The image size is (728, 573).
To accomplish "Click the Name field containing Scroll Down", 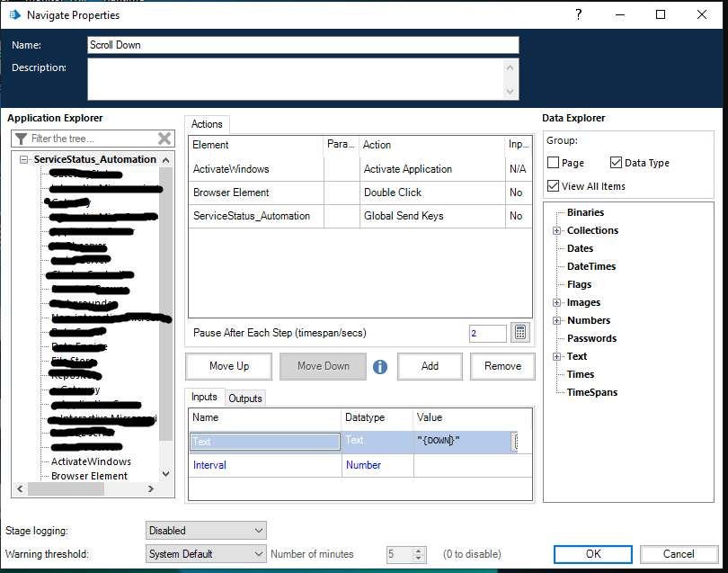I will click(303, 45).
